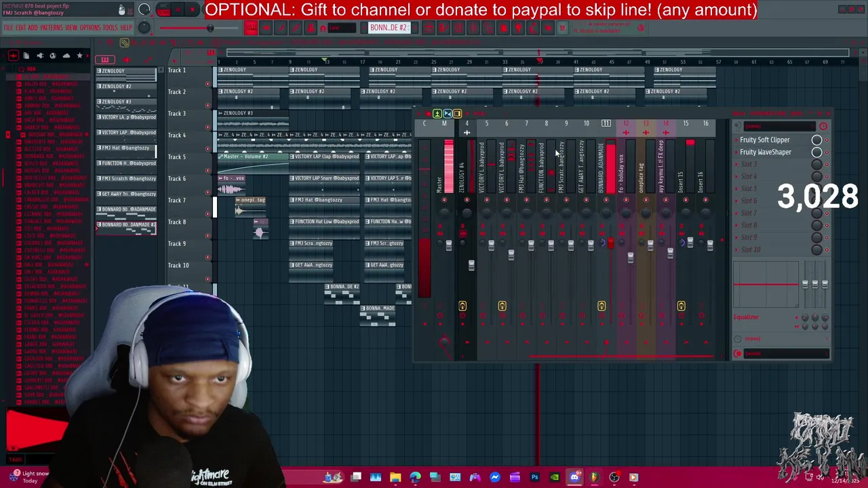Open the PATTERNS menu
This screenshot has width=868, height=488.
pyautogui.click(x=52, y=27)
